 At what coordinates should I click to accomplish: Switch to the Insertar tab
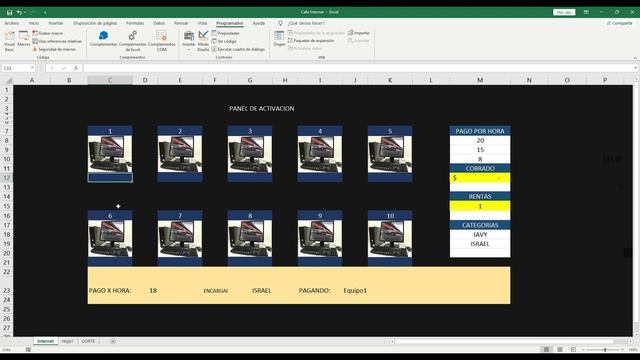point(56,23)
